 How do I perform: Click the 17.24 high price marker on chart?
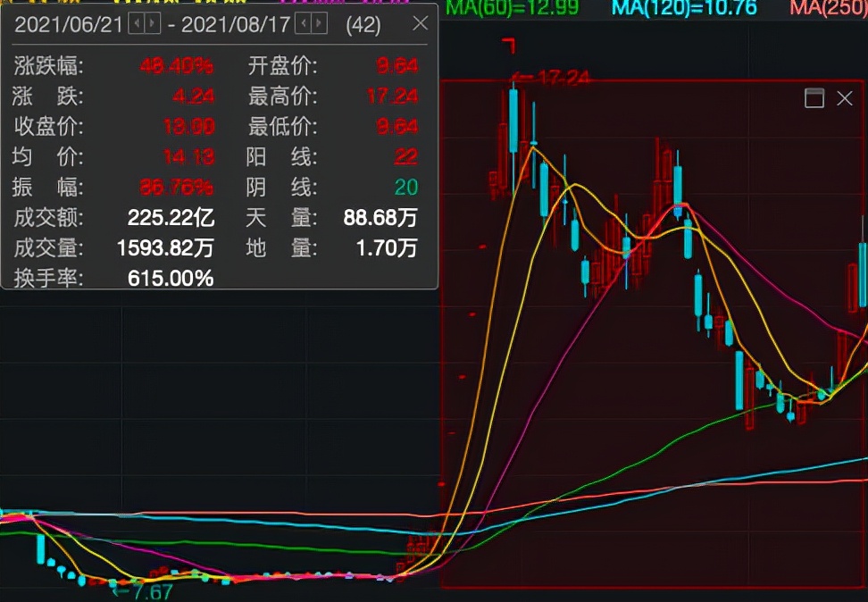[550, 78]
